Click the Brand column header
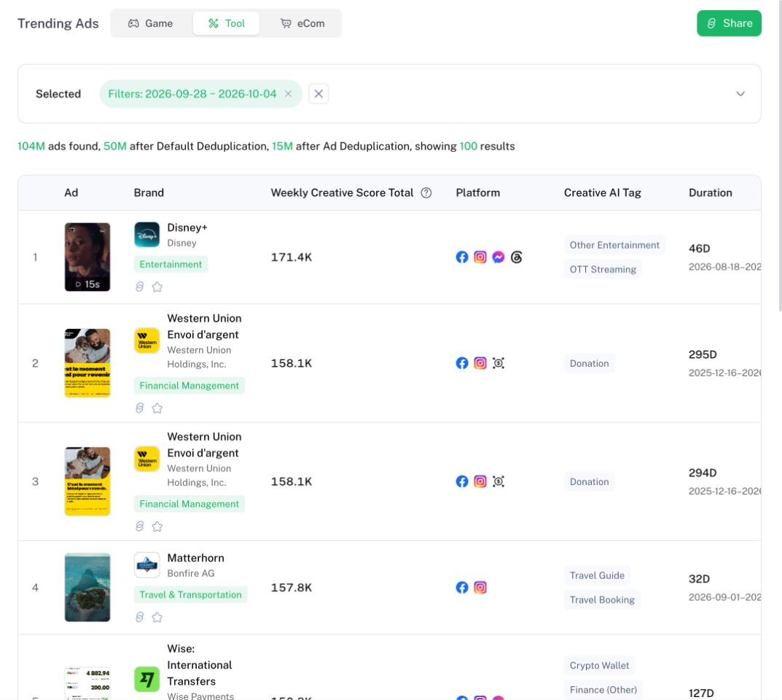The image size is (782, 700). click(x=149, y=193)
